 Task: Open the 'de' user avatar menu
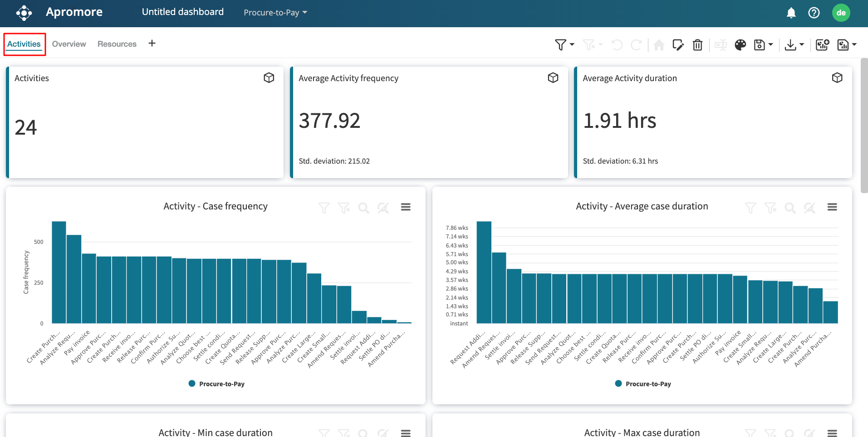coord(841,13)
